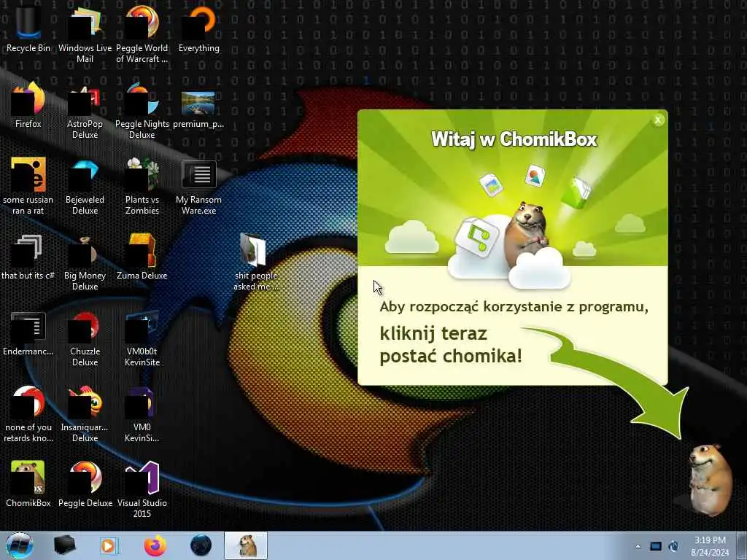Select the Big Money Deluxe icon

(x=85, y=262)
